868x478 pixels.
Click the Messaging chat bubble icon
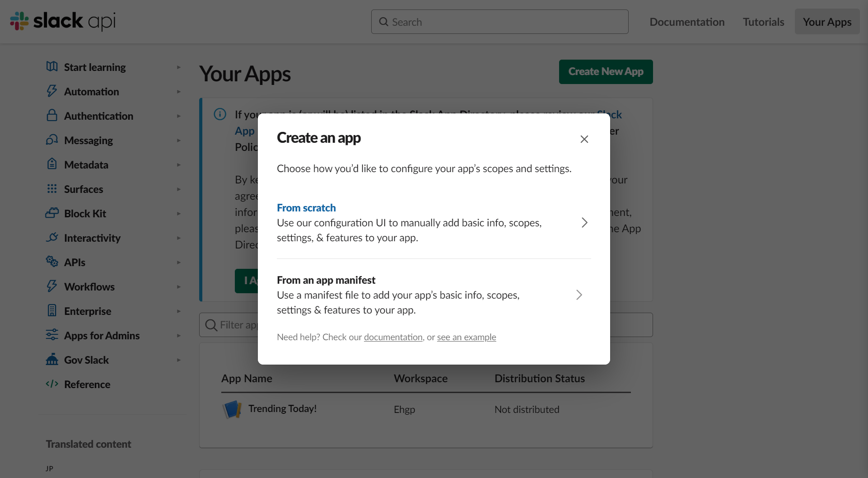point(52,140)
